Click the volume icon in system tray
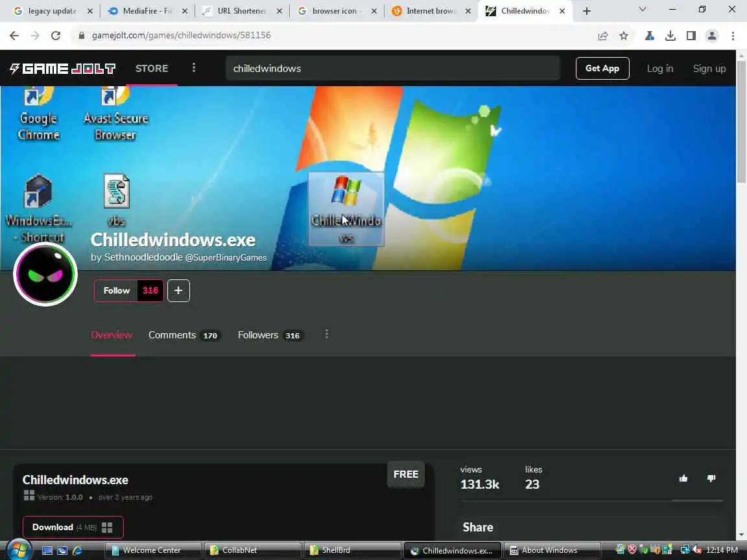Screen dimensions: 747x560 click(697, 550)
